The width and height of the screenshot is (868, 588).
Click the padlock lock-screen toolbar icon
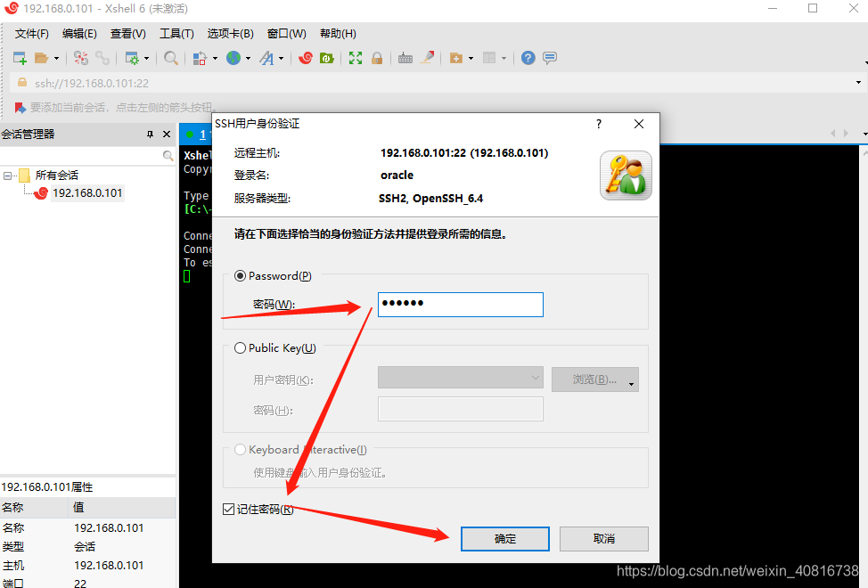click(x=377, y=58)
